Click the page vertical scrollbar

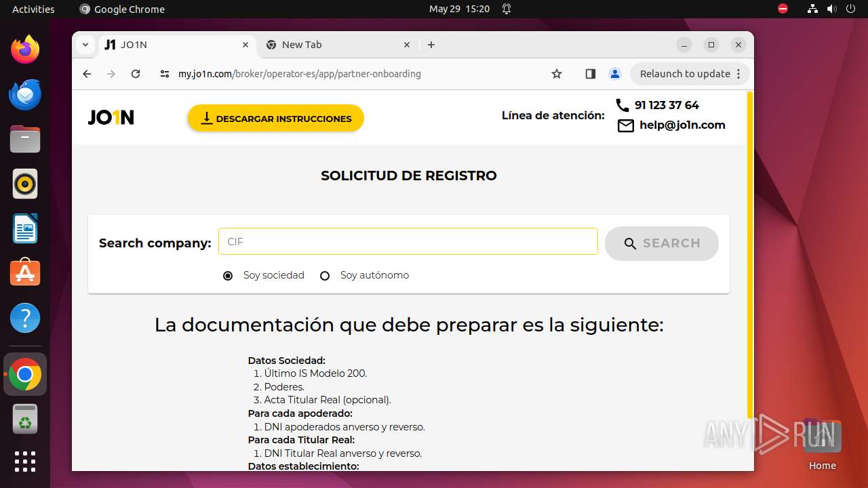pos(749,255)
